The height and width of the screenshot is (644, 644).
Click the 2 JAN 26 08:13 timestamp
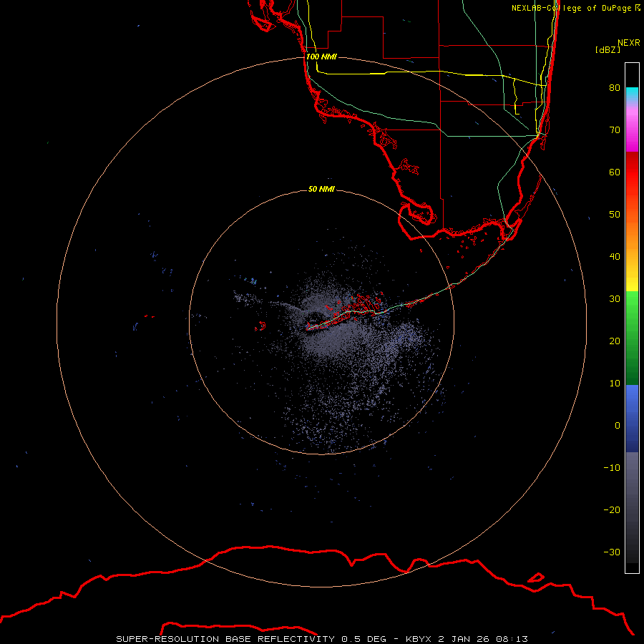[x=483, y=639]
